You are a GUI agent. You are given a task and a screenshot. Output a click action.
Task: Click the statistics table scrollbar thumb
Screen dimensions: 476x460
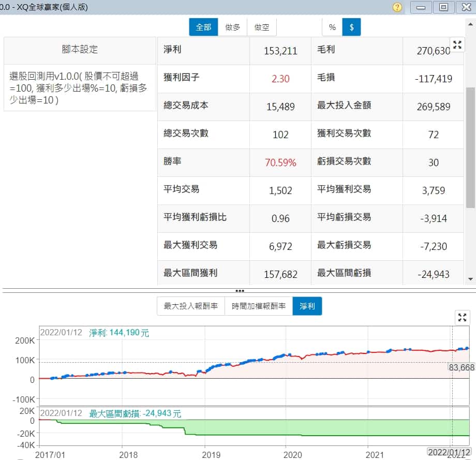(x=470, y=147)
